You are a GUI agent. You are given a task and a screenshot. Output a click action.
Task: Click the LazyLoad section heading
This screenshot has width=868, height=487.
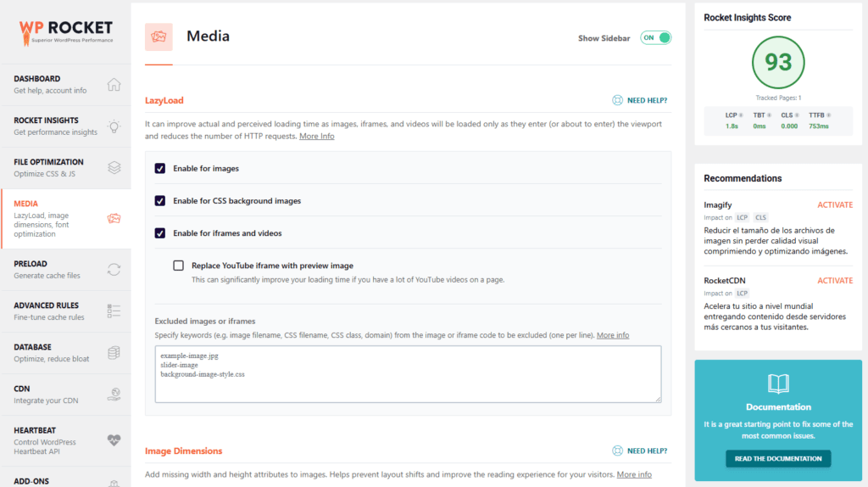click(x=164, y=100)
